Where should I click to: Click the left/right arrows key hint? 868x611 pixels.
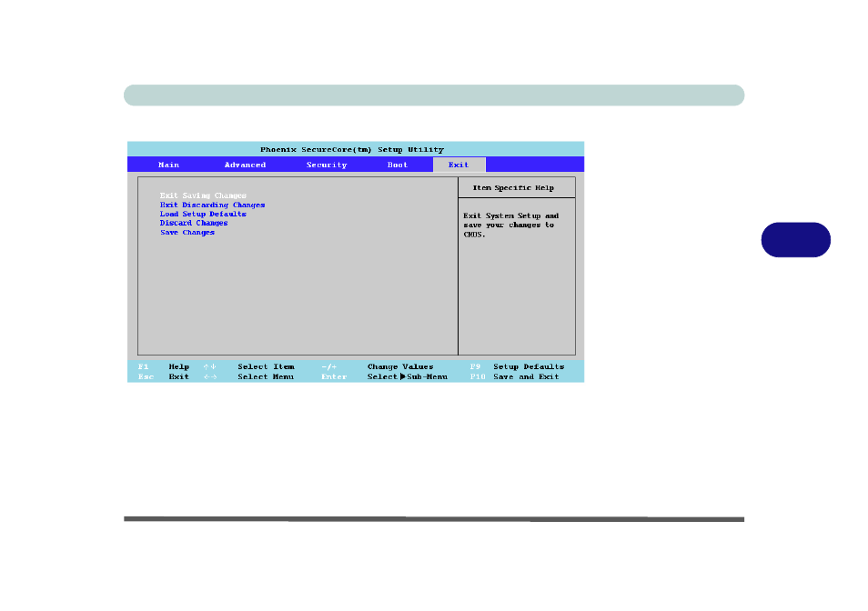(x=210, y=376)
